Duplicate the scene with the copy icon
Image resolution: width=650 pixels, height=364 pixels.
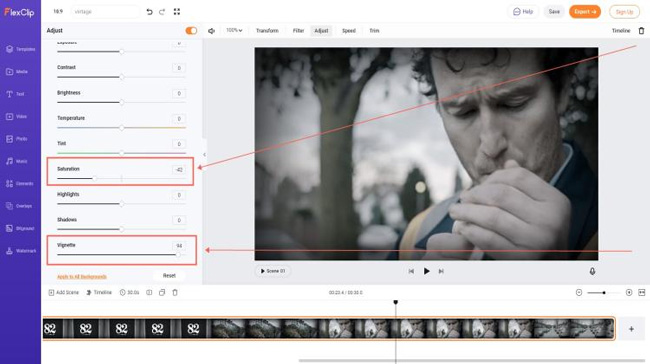tap(162, 293)
